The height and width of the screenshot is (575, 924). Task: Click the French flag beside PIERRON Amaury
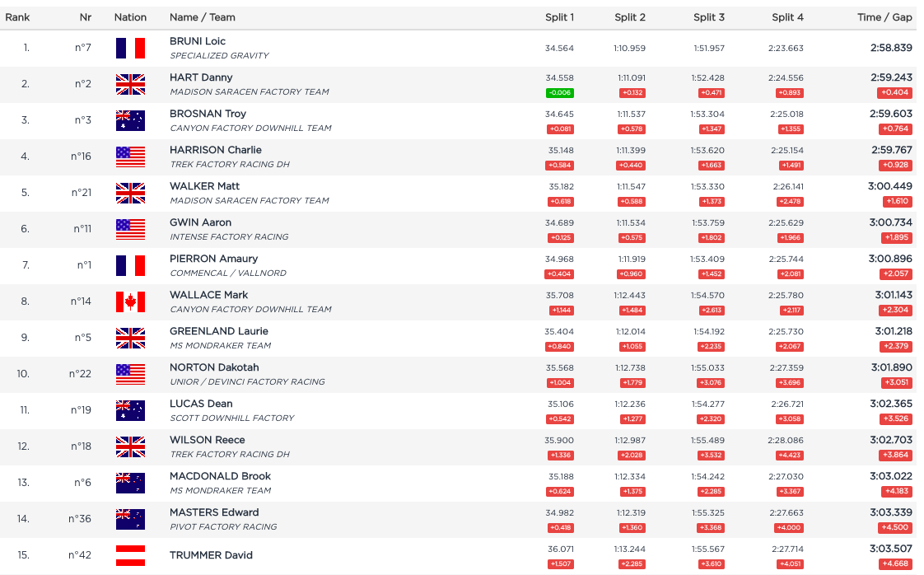[x=130, y=265]
